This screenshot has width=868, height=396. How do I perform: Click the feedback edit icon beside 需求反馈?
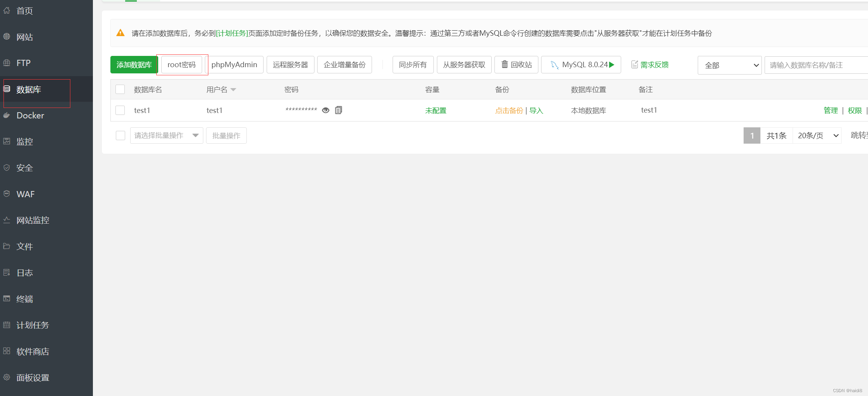634,64
